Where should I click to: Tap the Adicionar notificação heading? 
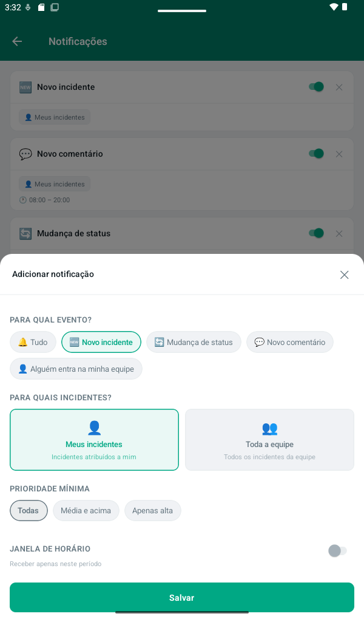(x=53, y=274)
